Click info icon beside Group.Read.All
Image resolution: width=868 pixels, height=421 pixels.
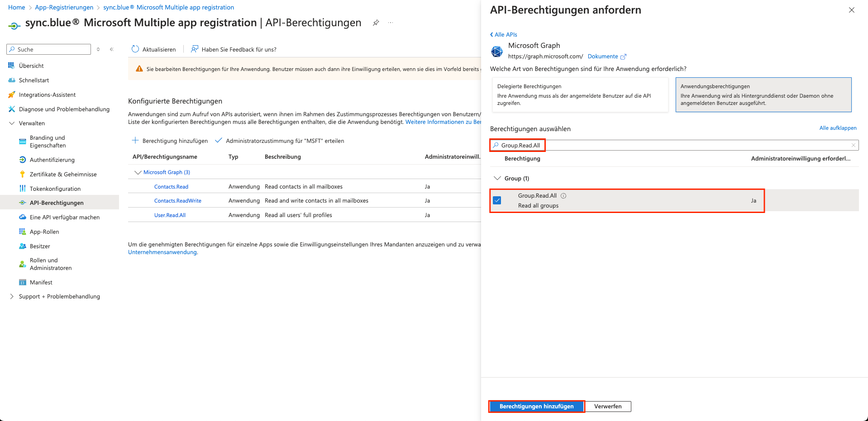(x=563, y=196)
